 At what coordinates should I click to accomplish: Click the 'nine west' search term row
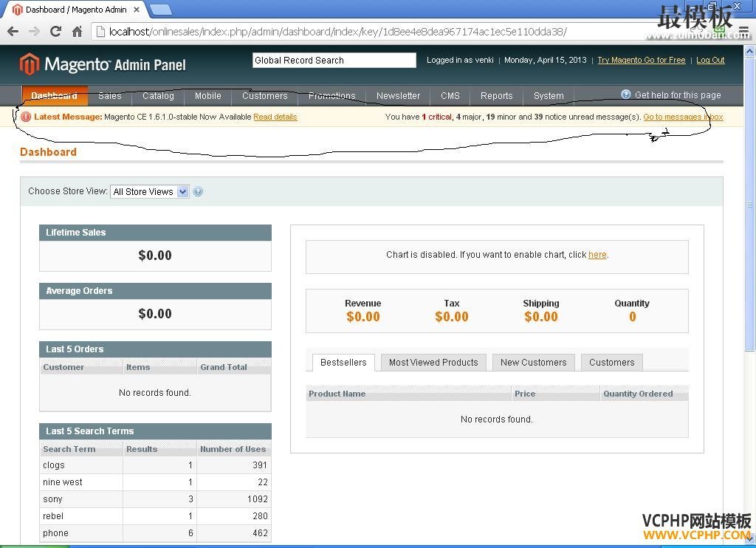[x=155, y=482]
